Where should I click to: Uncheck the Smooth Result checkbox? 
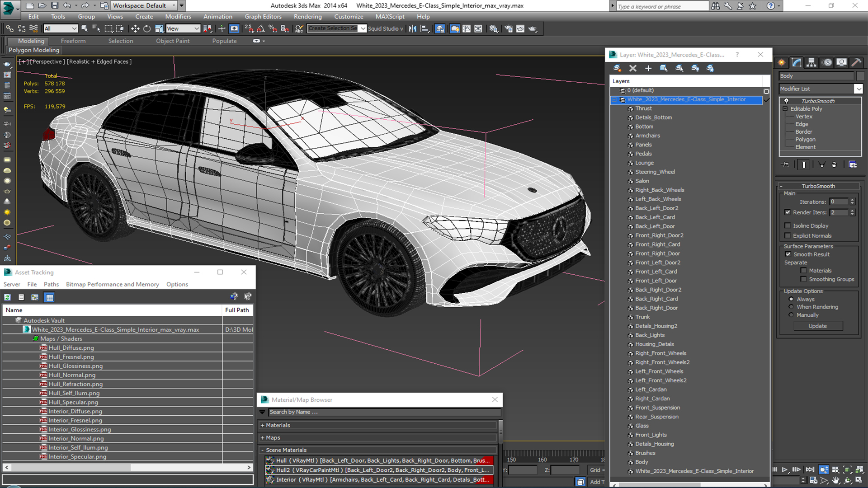click(788, 254)
